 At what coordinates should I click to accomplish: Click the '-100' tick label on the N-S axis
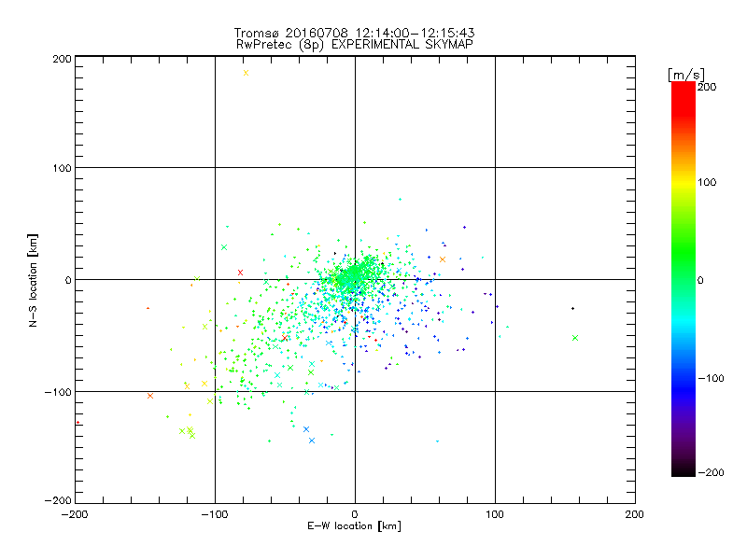tap(58, 392)
